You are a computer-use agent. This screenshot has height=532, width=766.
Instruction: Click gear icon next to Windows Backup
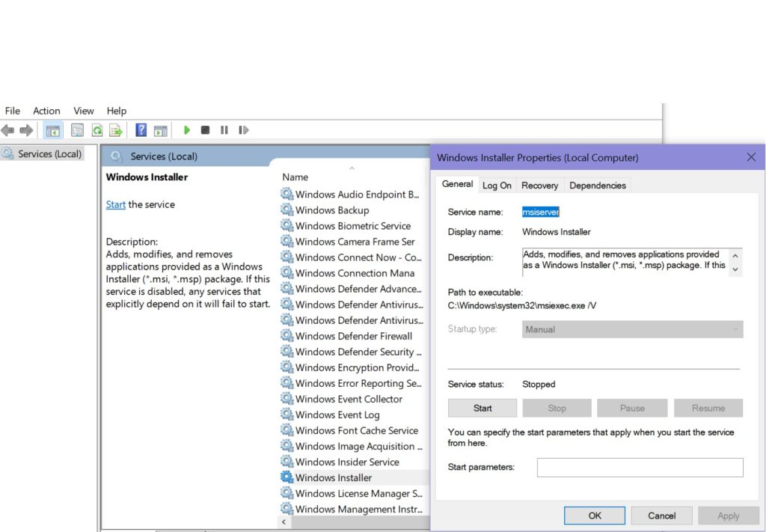coord(287,210)
